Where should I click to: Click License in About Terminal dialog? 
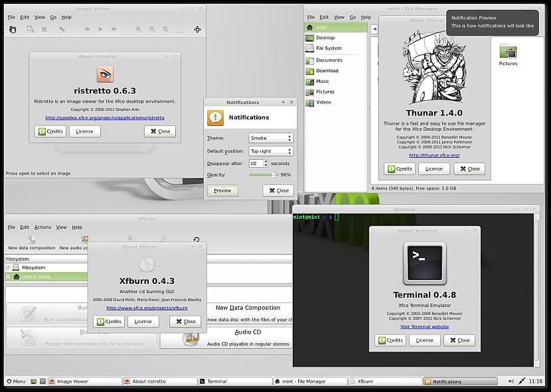[424, 340]
